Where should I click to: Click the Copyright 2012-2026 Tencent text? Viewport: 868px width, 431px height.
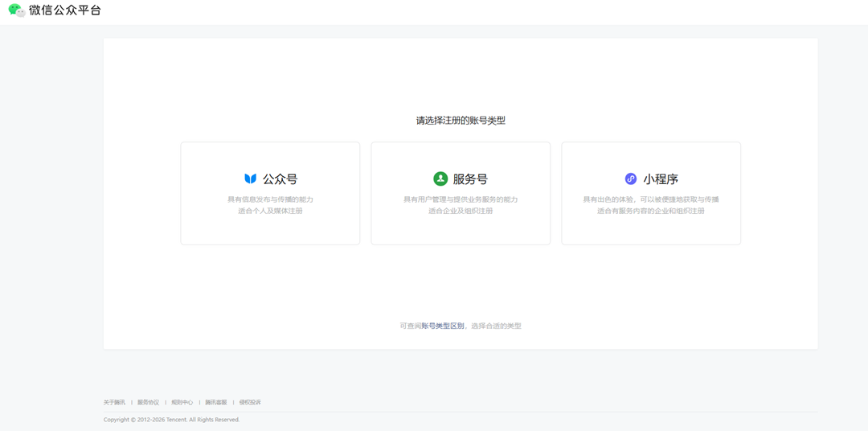pos(172,420)
